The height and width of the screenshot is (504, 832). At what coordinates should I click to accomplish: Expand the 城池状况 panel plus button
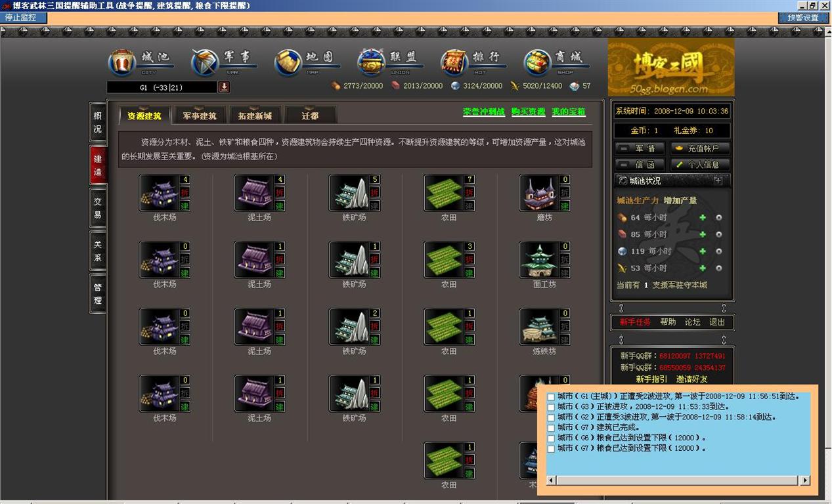click(x=718, y=180)
